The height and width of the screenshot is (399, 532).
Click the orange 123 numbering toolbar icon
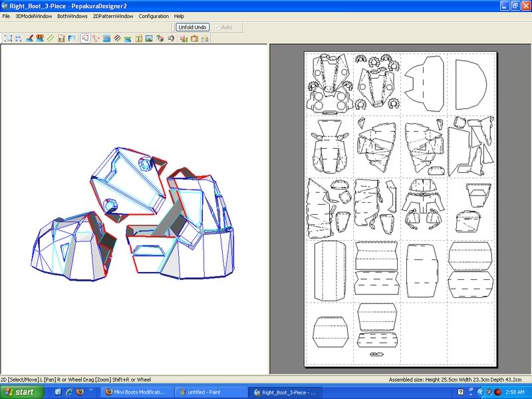pyautogui.click(x=40, y=39)
